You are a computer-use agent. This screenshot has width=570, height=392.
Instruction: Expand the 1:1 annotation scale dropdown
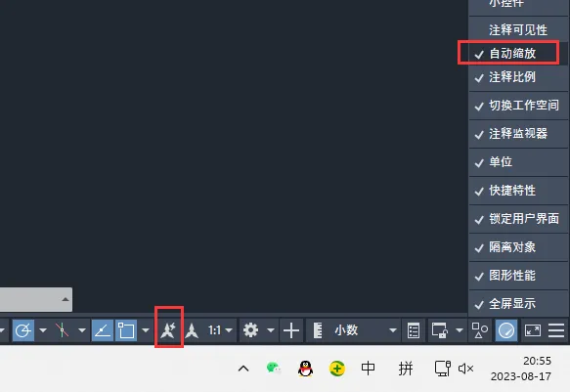[229, 330]
